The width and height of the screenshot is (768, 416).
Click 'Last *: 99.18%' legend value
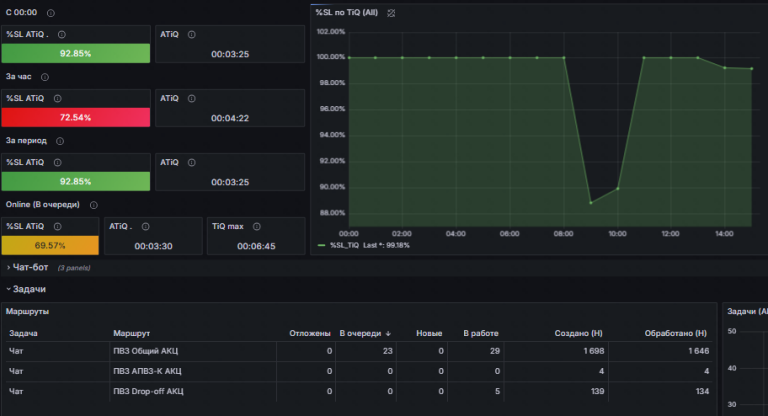click(x=386, y=245)
